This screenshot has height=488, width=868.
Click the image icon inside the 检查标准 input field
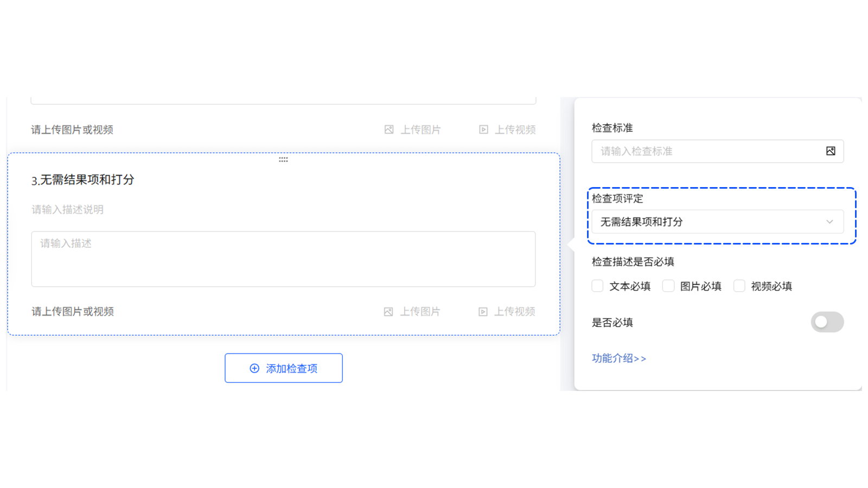tap(831, 151)
